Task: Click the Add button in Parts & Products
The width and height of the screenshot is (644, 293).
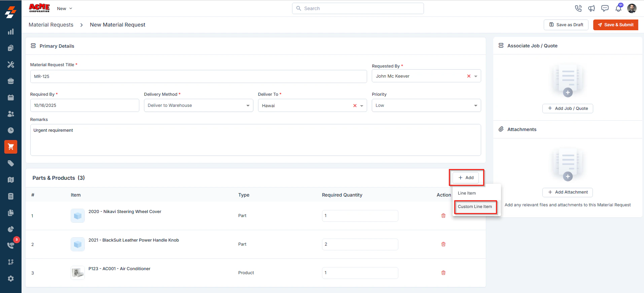Action: tap(466, 178)
